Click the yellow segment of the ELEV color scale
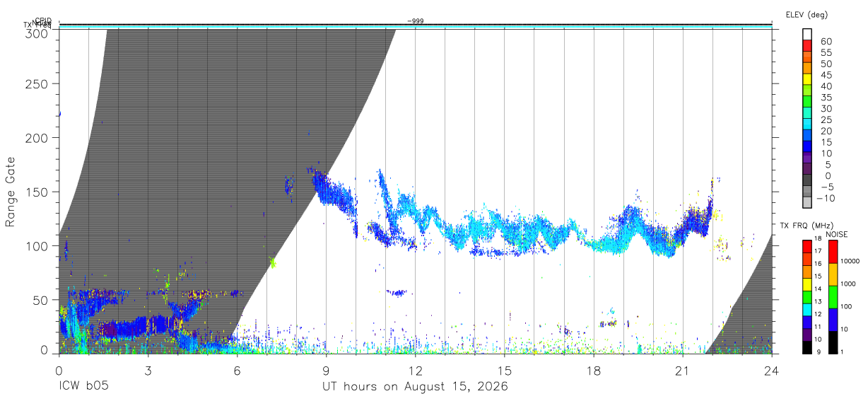This screenshot has height=401, width=868. pos(807,81)
